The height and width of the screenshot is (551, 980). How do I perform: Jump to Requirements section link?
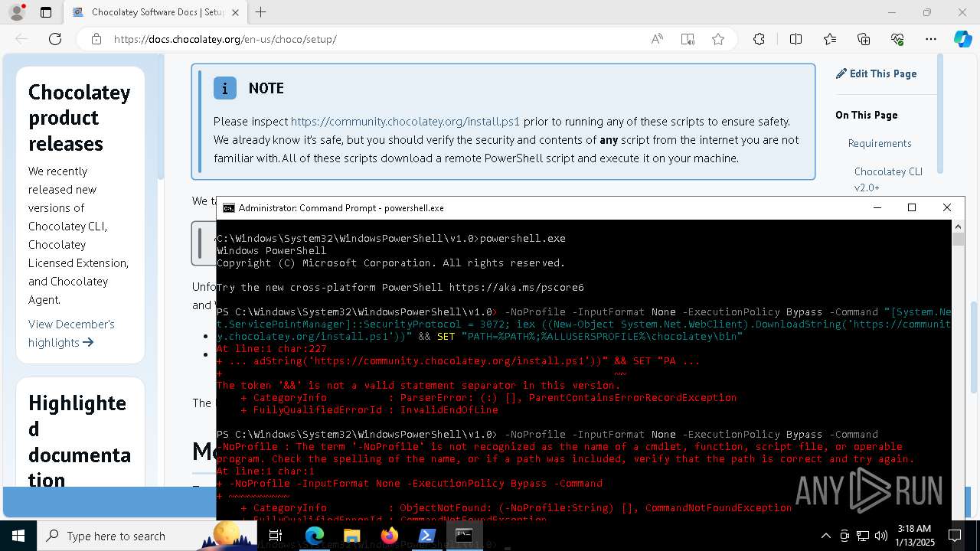point(880,143)
